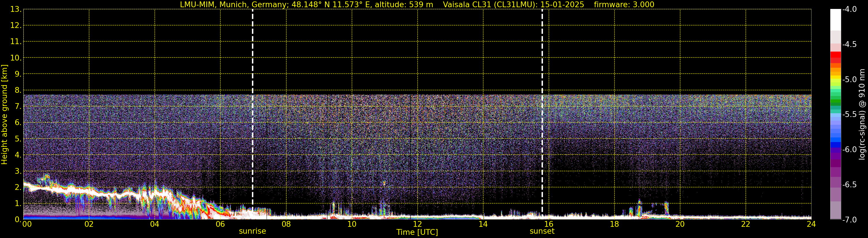Screen dimensions: 868x238
Task: Click the '4.' height axis tick label
Action: point(18,155)
